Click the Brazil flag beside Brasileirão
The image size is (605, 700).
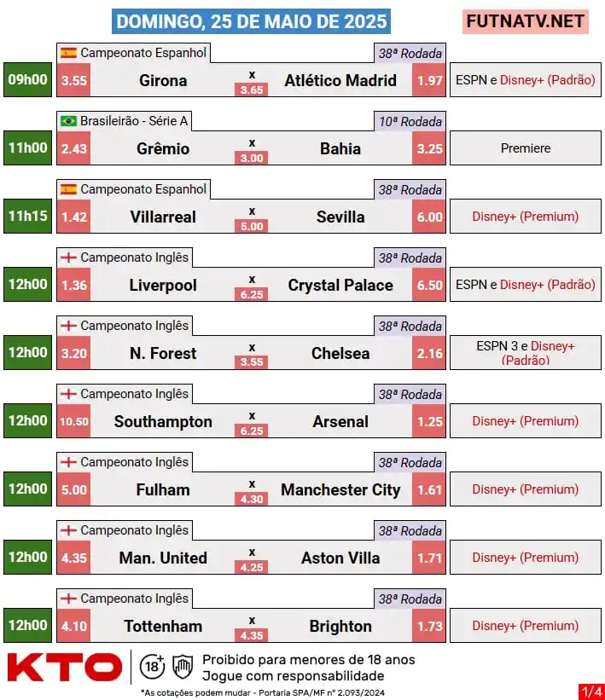[x=69, y=121]
